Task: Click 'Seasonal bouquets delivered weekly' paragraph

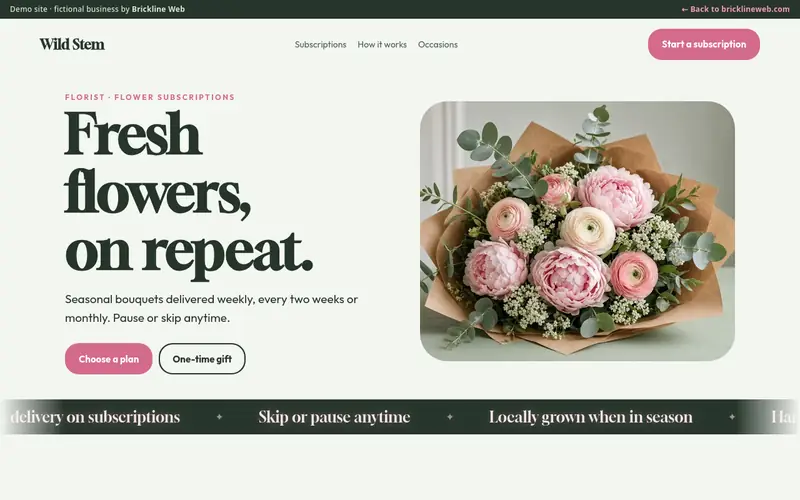Action: pos(211,308)
